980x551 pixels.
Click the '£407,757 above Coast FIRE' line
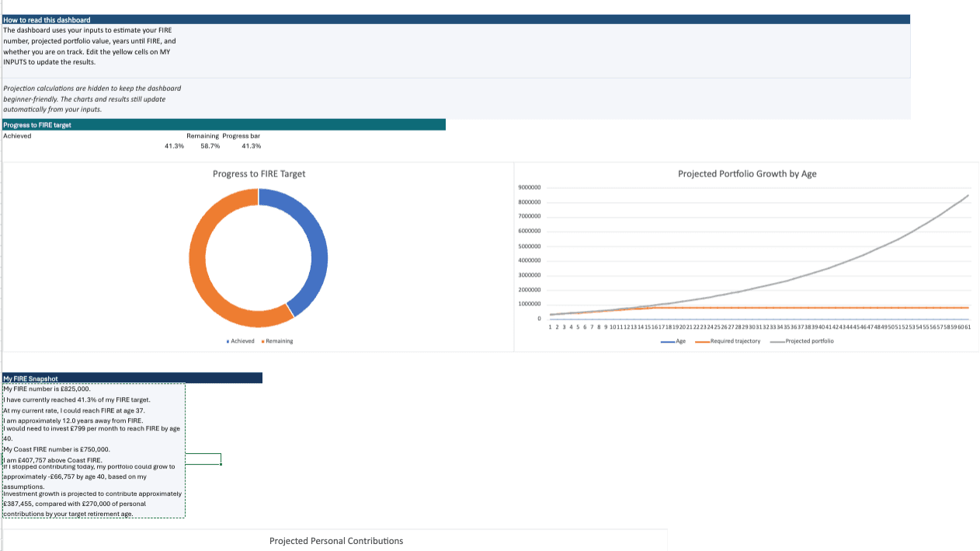pyautogui.click(x=53, y=460)
